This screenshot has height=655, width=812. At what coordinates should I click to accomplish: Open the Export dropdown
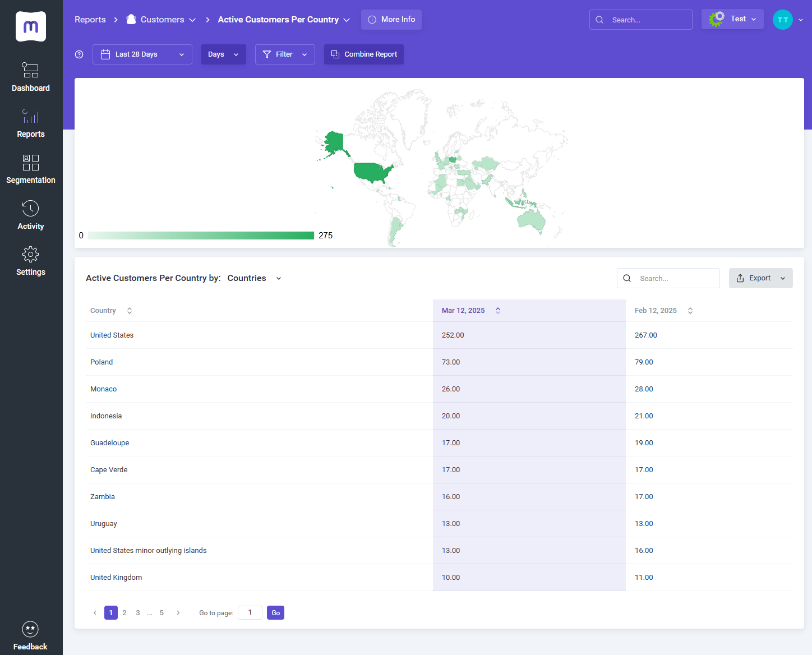pyautogui.click(x=761, y=278)
